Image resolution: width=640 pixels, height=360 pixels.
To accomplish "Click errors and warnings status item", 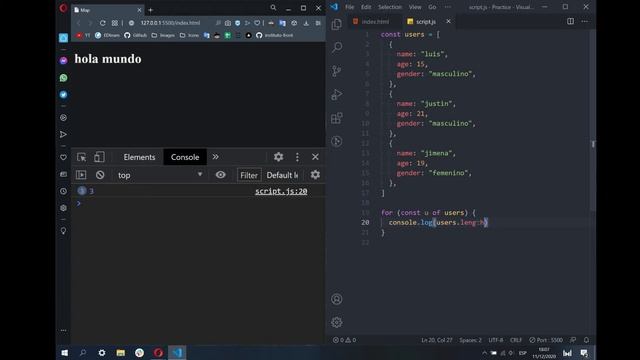I will pos(344,340).
